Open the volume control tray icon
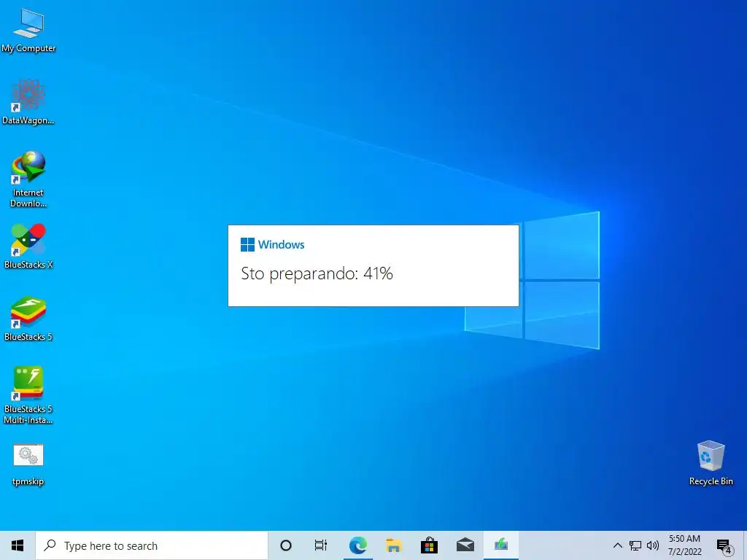 click(x=653, y=545)
